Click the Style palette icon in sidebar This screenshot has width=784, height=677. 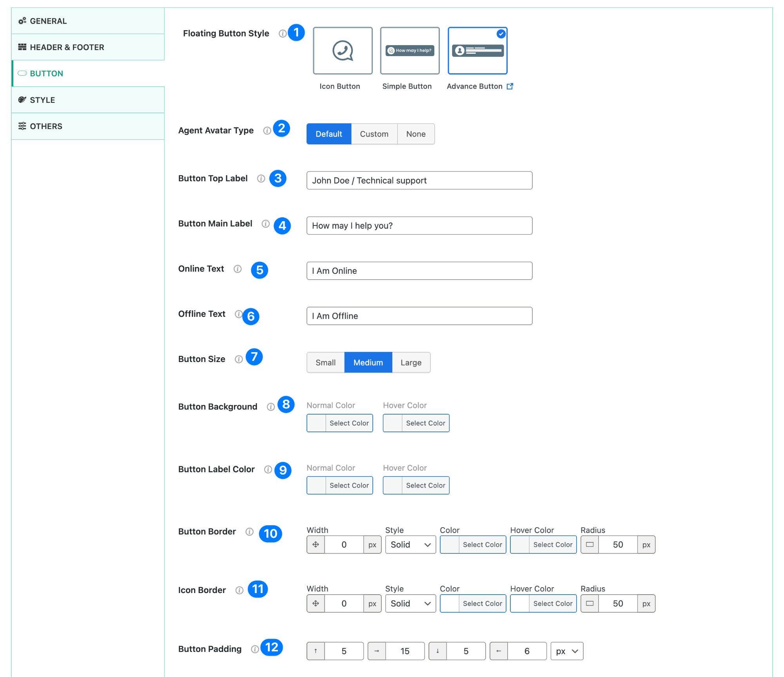click(22, 100)
